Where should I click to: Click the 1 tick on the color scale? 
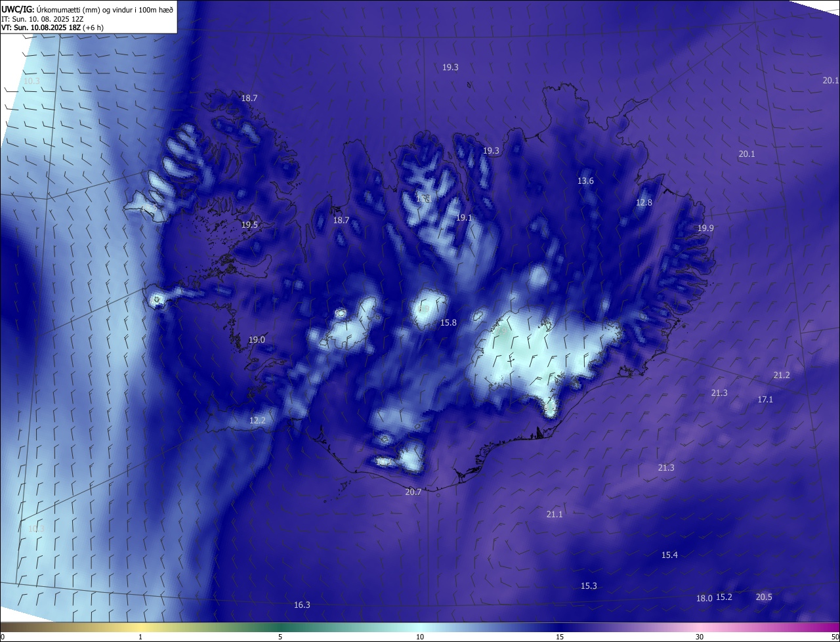pos(140,637)
